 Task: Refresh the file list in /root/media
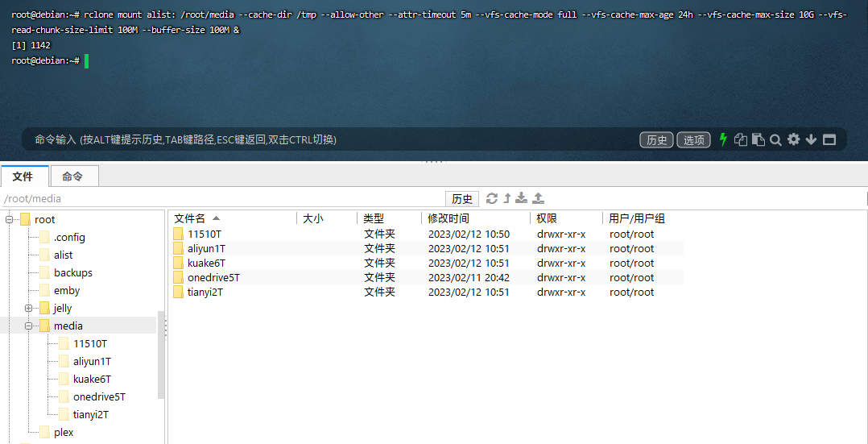click(x=492, y=198)
